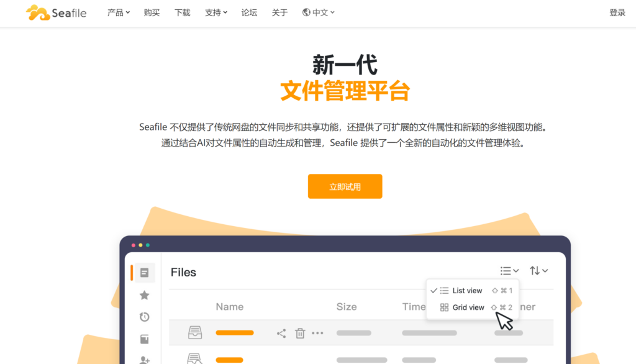Open the Files section via sidebar document icon
The image size is (636, 364).
(144, 272)
